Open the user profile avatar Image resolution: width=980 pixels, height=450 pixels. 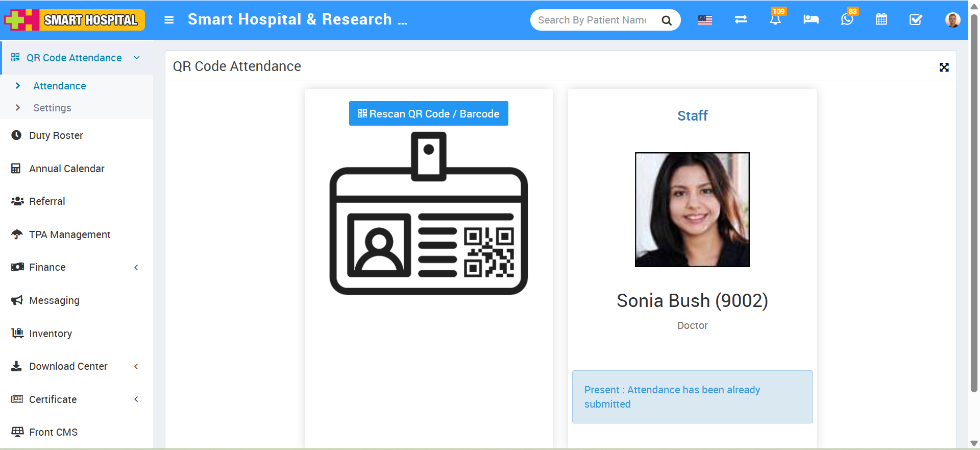click(952, 20)
